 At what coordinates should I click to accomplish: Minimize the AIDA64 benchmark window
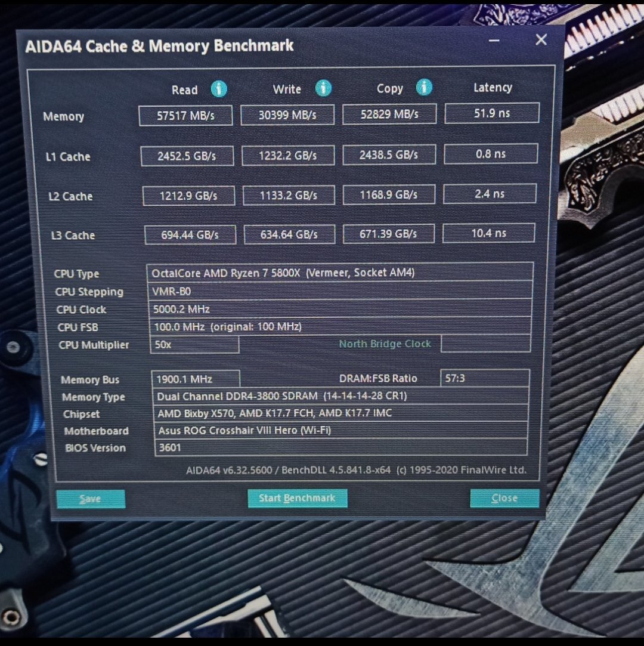click(494, 41)
